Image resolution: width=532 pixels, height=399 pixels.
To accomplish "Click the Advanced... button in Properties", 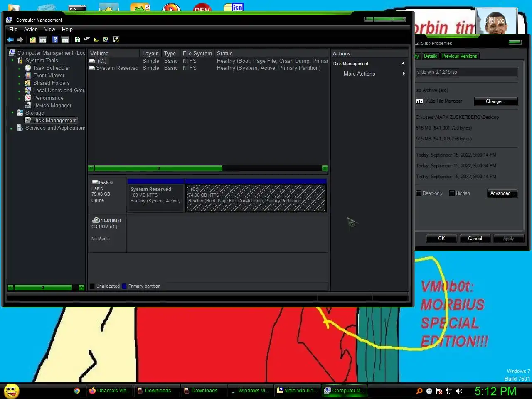I will tap(502, 193).
